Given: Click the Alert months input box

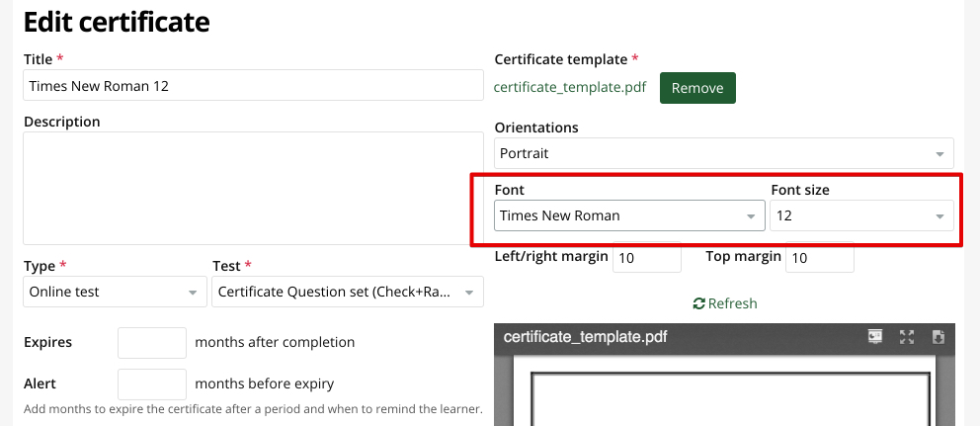Looking at the screenshot, I should 152,384.
